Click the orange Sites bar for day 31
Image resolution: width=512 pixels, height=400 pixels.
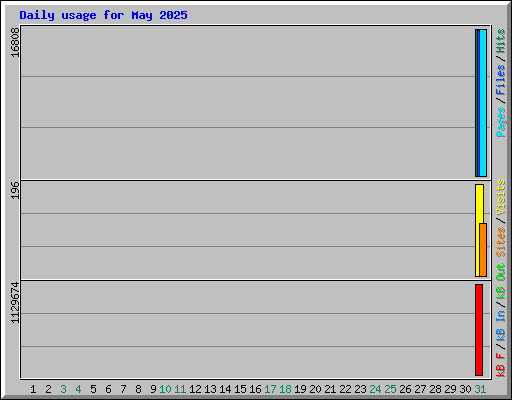pos(483,250)
